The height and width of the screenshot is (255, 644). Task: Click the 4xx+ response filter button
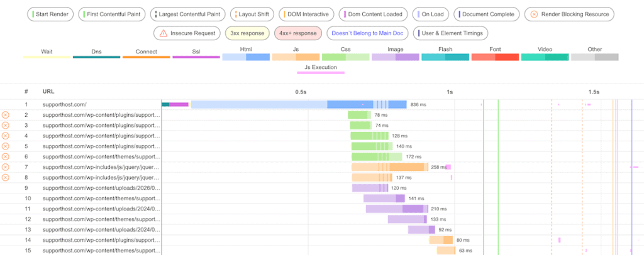[x=298, y=33]
